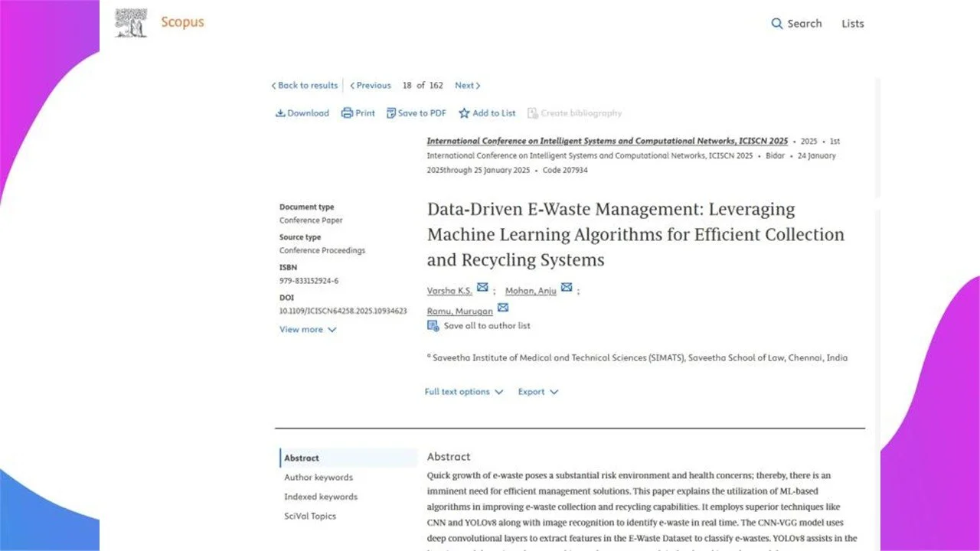This screenshot has height=551, width=980.
Task: Open author Ramu, Murugan profile
Action: click(460, 311)
